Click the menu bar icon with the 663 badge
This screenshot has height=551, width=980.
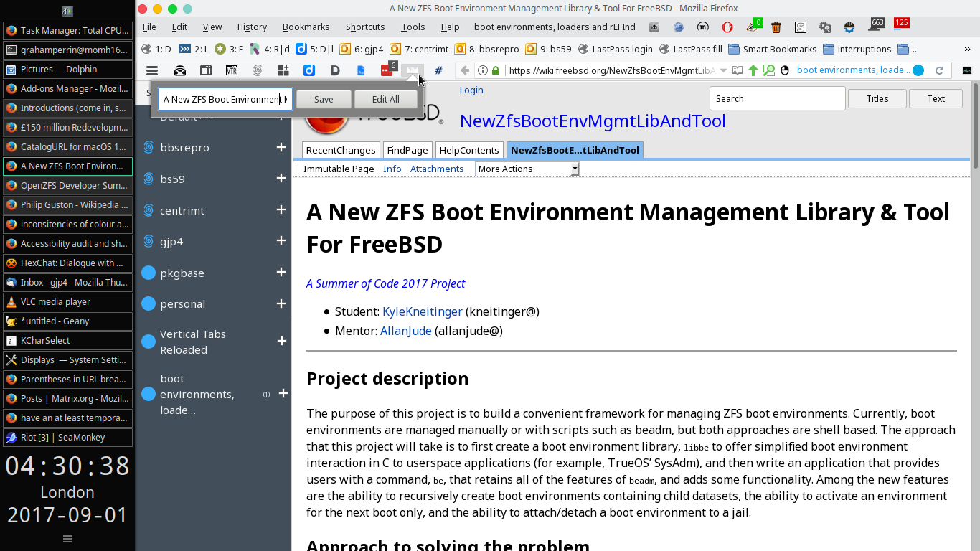(875, 26)
